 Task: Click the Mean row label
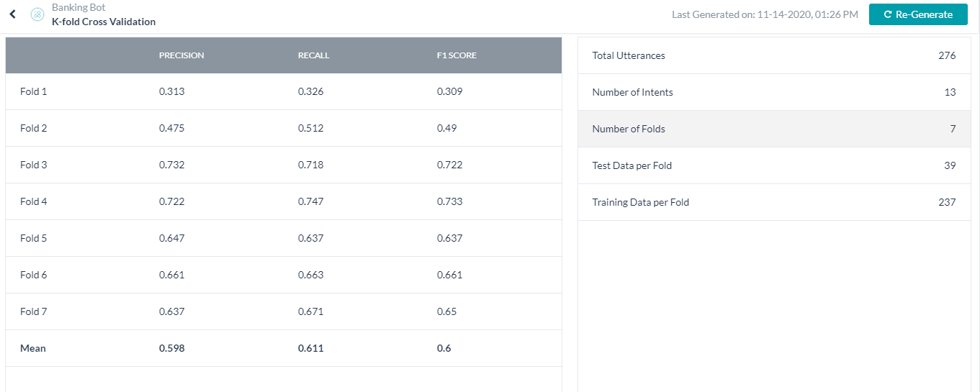(33, 348)
